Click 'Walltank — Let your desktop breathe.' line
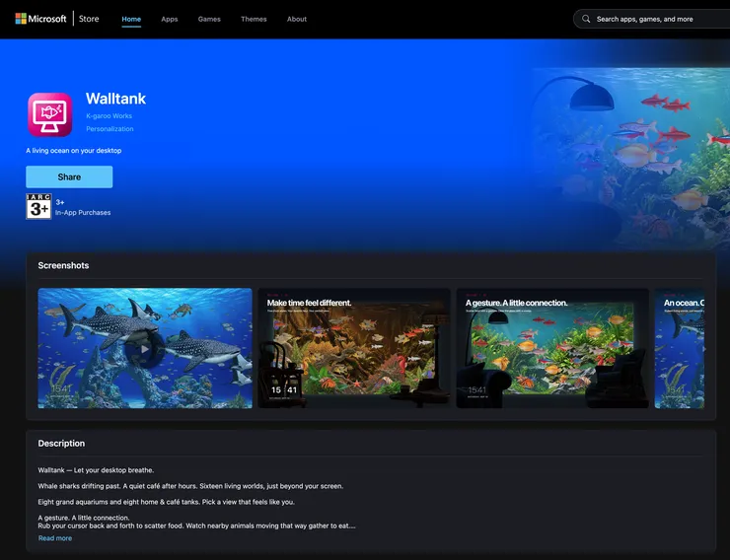The height and width of the screenshot is (560, 730). (x=96, y=470)
